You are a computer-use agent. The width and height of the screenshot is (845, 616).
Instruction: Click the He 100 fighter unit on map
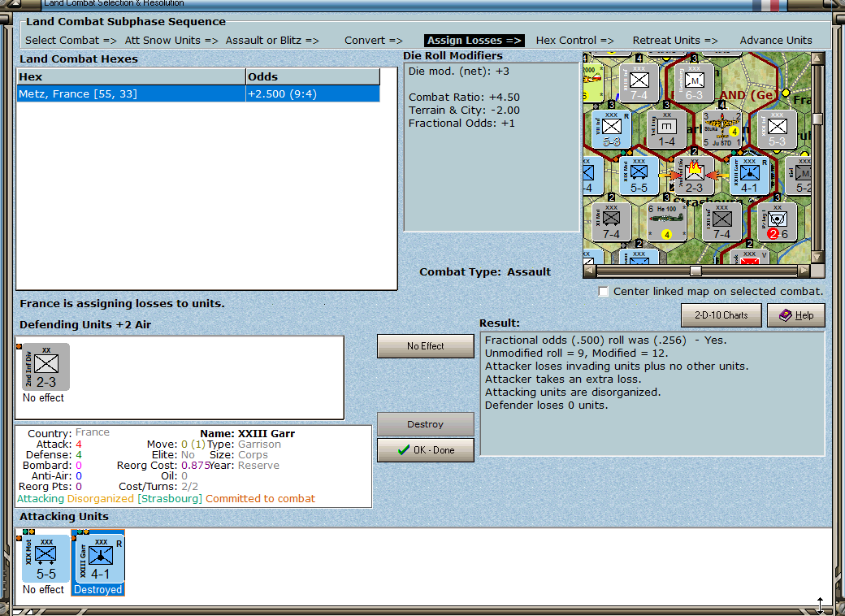click(x=666, y=222)
